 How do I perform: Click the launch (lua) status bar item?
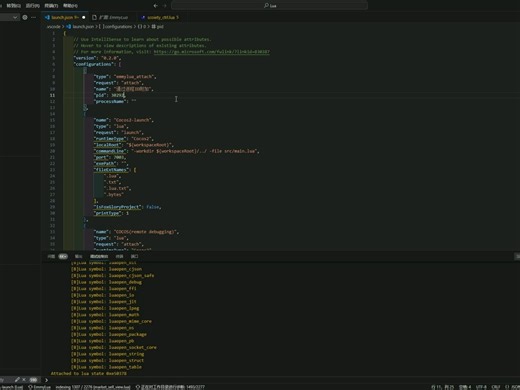[x=12, y=387]
